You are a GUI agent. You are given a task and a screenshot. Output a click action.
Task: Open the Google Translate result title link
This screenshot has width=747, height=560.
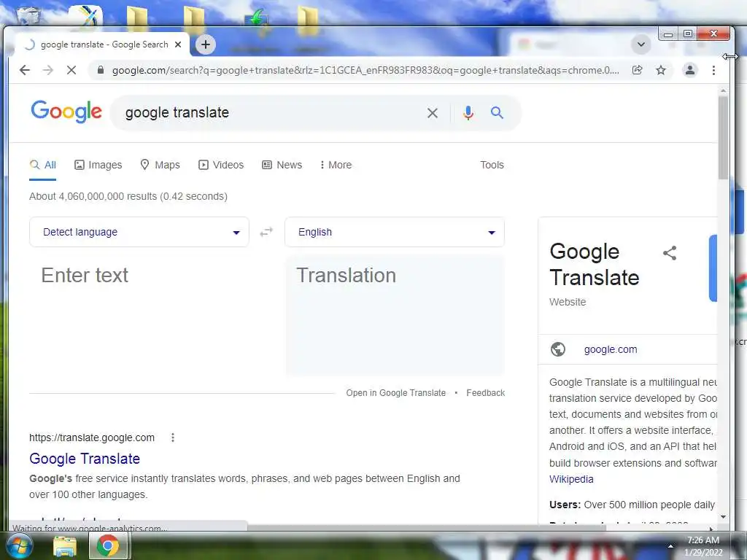pos(85,459)
